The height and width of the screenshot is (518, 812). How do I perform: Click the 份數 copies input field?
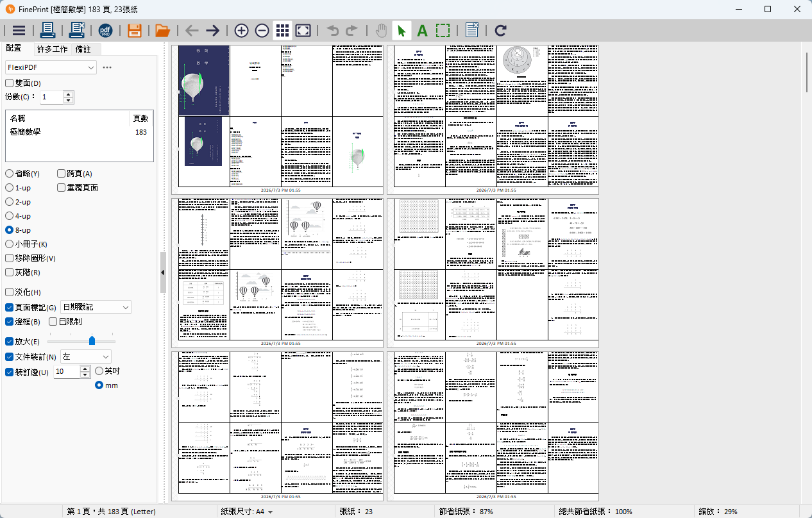point(52,97)
